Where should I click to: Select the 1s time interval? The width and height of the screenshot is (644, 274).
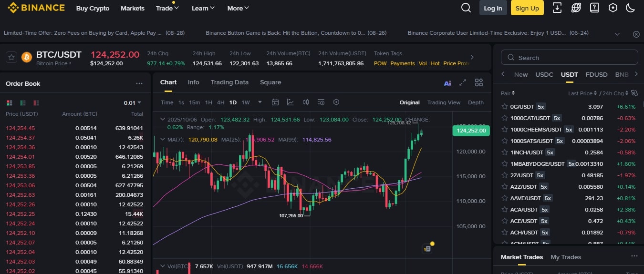click(x=181, y=102)
